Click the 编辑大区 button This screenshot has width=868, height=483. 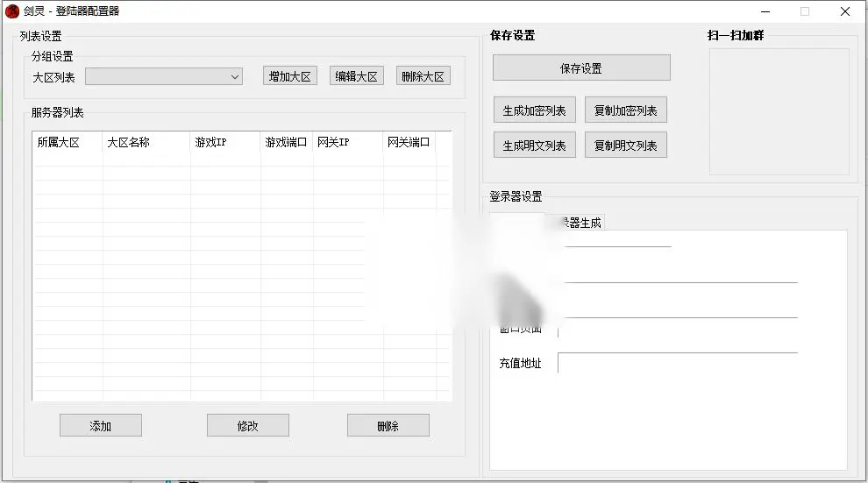coord(357,76)
